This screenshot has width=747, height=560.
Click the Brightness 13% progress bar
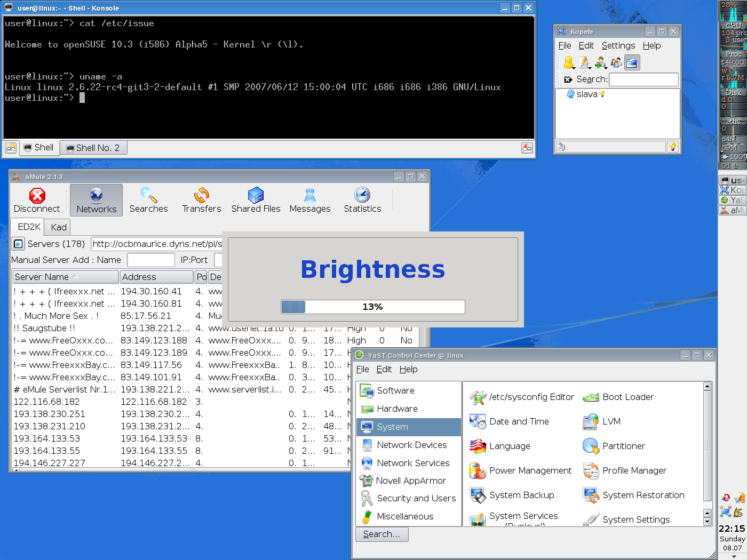[373, 307]
